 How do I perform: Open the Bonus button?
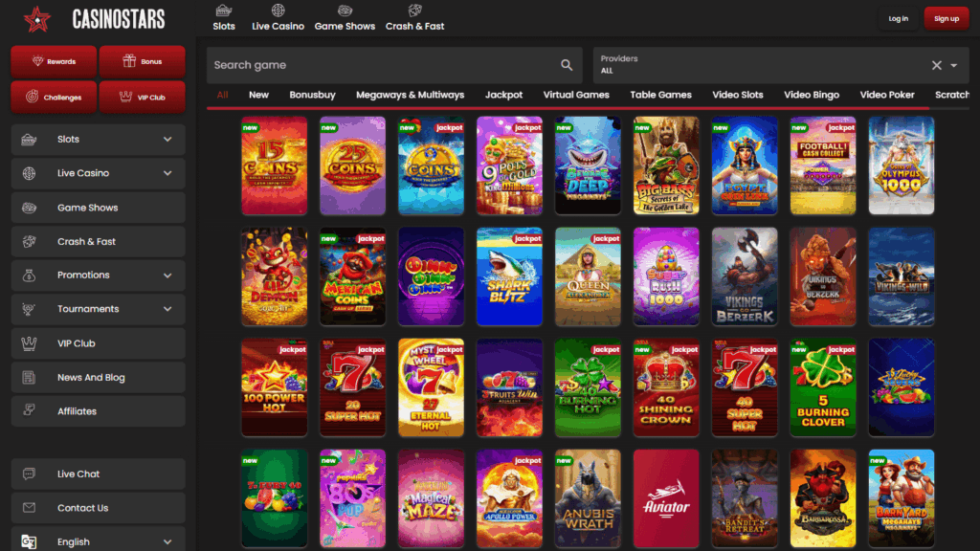[142, 61]
